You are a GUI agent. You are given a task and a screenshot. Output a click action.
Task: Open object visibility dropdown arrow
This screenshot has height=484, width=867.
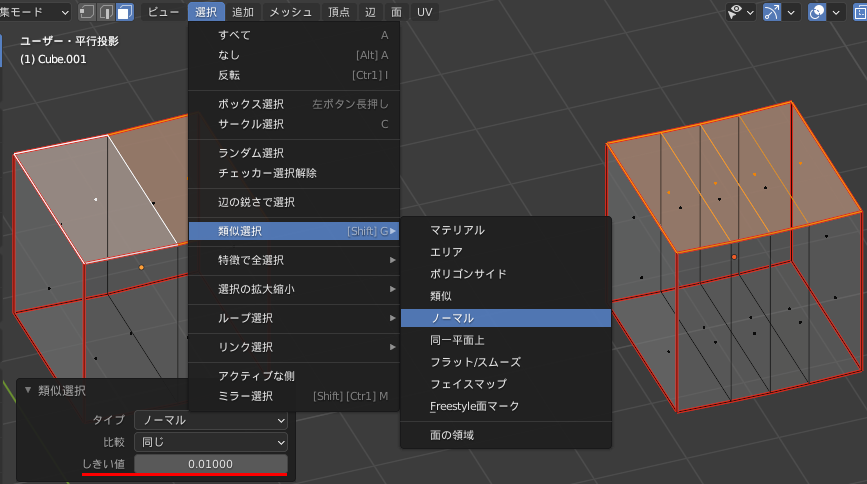coord(750,12)
